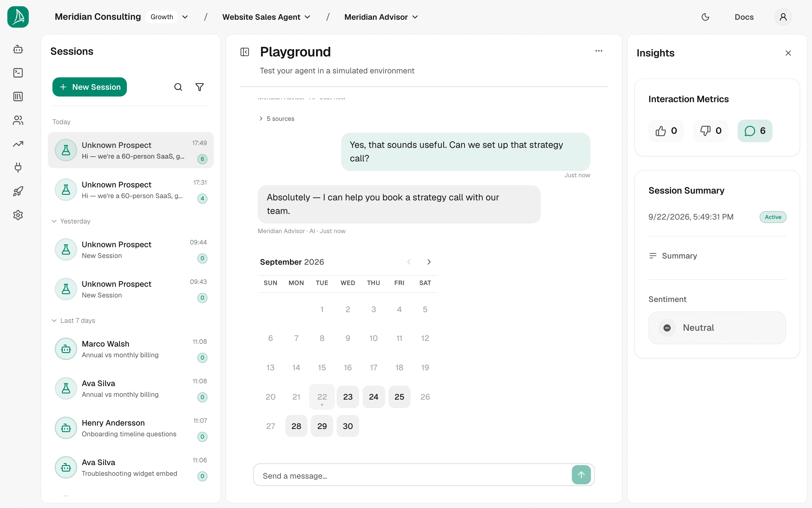
Task: Expand the 5 sources disclosure
Action: [277, 119]
